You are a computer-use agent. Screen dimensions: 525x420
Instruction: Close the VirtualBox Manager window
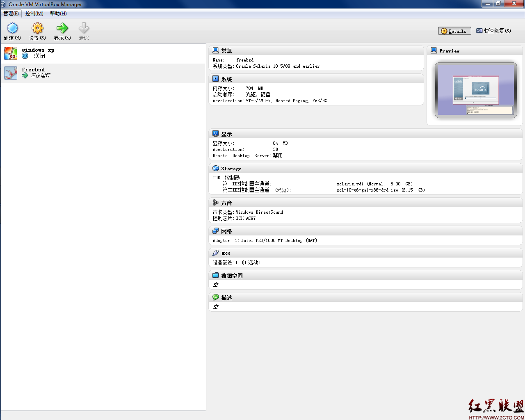[x=514, y=4]
